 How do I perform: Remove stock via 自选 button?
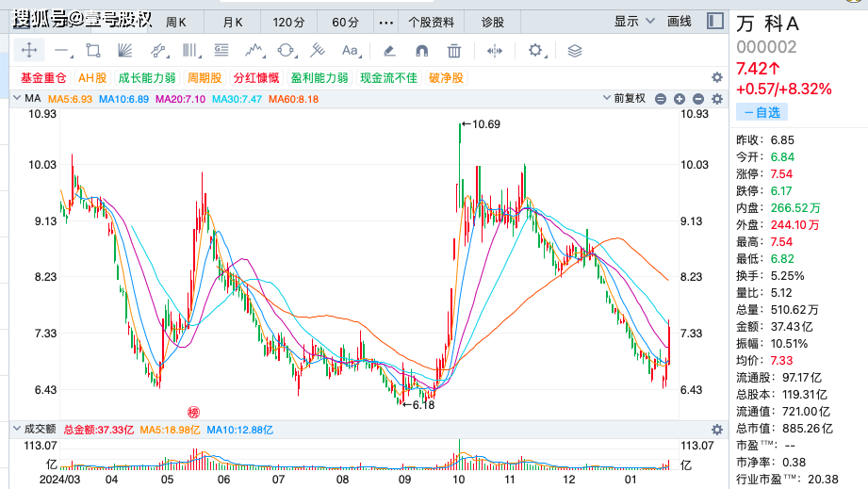pos(762,112)
